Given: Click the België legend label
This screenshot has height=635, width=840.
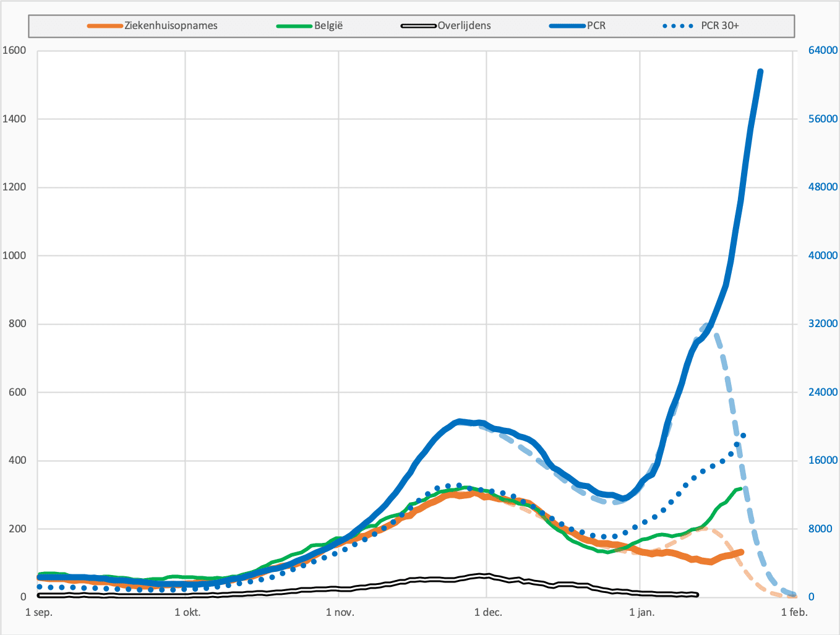Looking at the screenshot, I should pos(328,25).
